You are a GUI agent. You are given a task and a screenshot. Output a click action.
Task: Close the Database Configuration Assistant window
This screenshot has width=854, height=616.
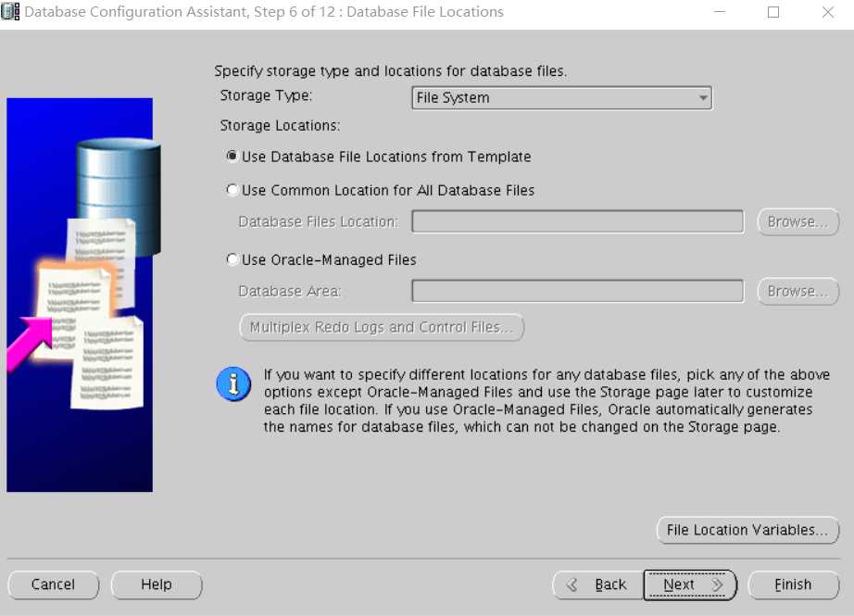click(x=828, y=11)
